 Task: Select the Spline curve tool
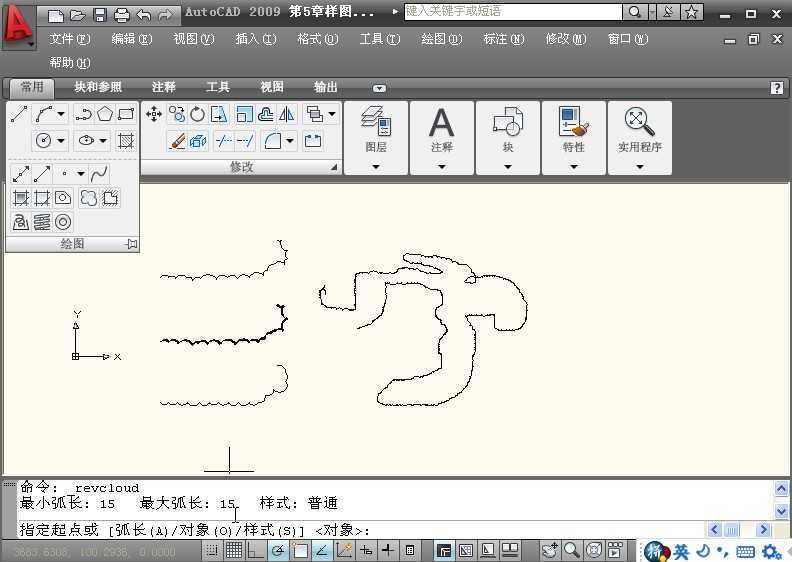click(99, 174)
